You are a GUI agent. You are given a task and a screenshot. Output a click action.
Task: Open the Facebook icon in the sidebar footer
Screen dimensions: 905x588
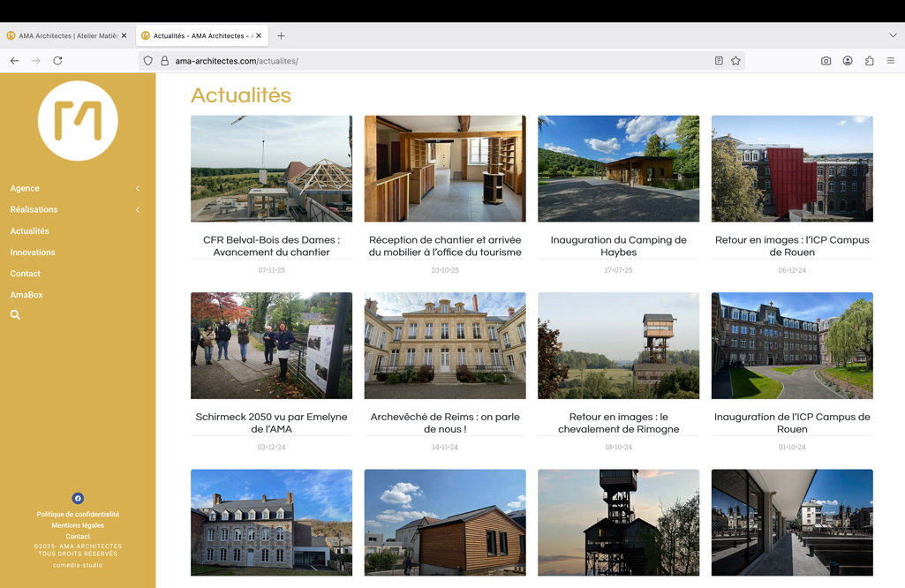click(78, 498)
